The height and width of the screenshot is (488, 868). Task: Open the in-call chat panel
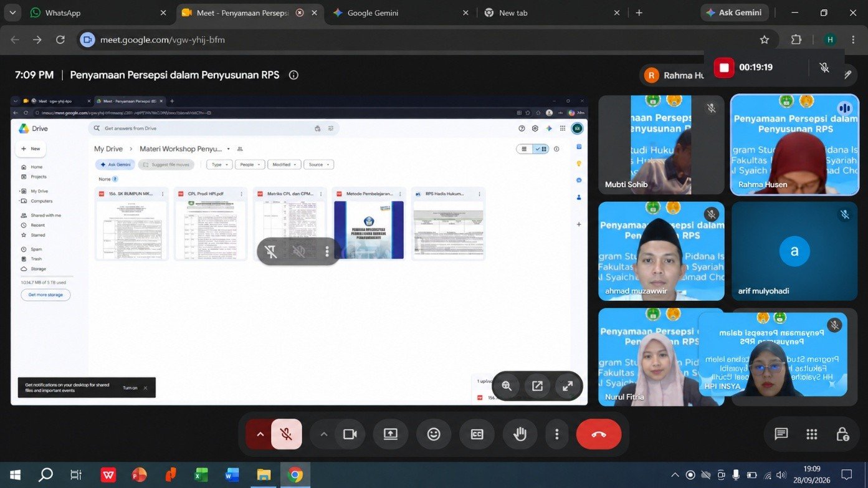coord(781,434)
